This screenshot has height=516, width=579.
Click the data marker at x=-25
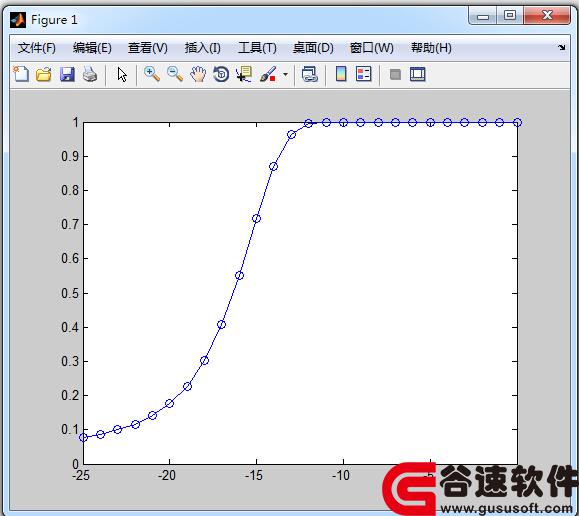pyautogui.click(x=83, y=437)
